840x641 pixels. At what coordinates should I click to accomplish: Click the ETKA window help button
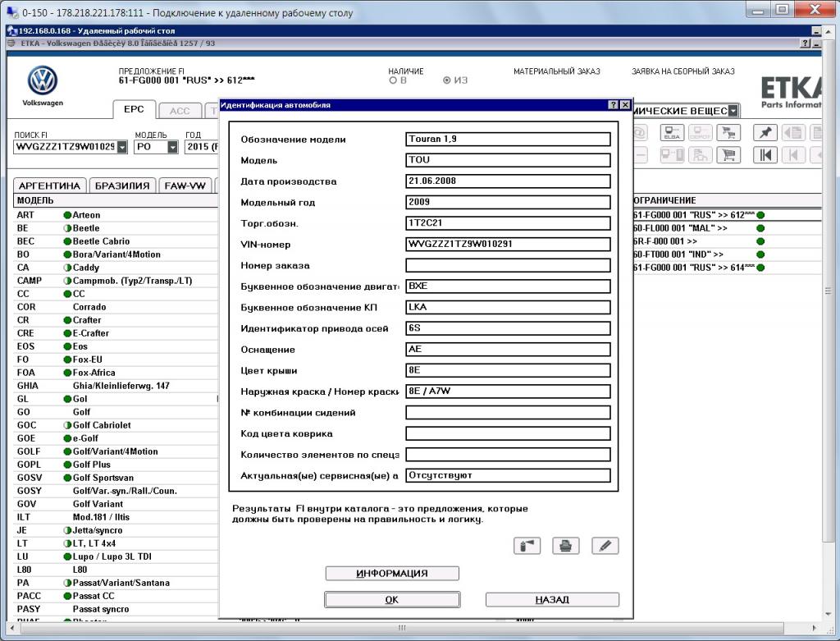pos(805,43)
